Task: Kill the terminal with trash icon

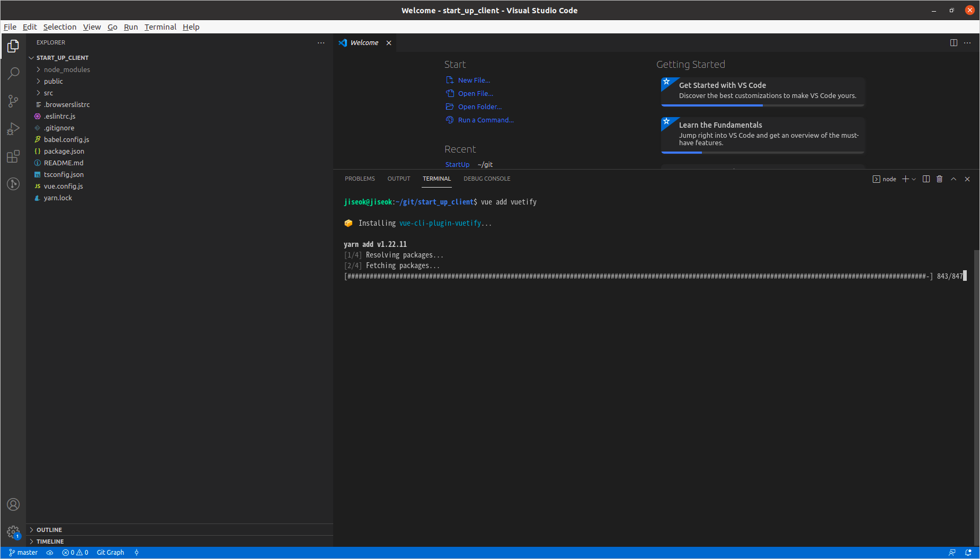Action: coord(940,179)
